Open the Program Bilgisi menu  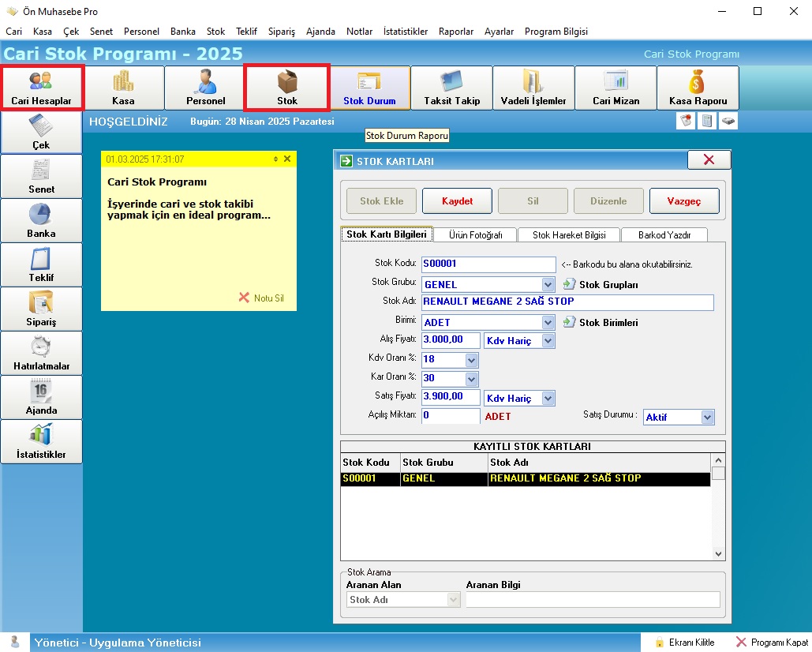556,32
